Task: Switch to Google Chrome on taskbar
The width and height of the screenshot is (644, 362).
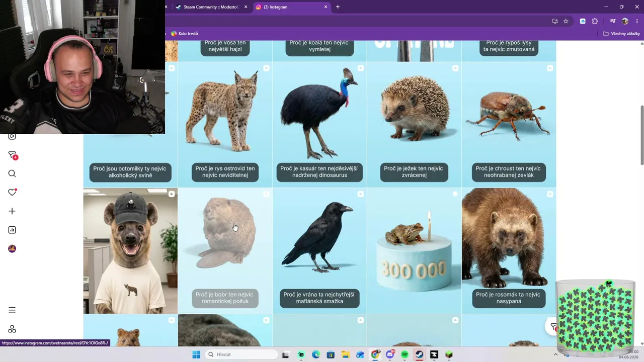Action: pos(375,354)
